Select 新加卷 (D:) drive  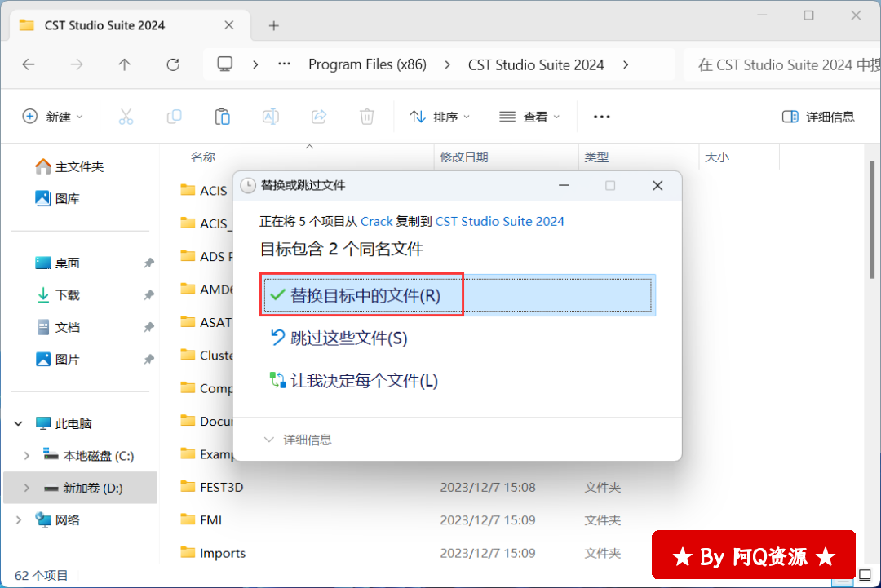click(x=83, y=488)
